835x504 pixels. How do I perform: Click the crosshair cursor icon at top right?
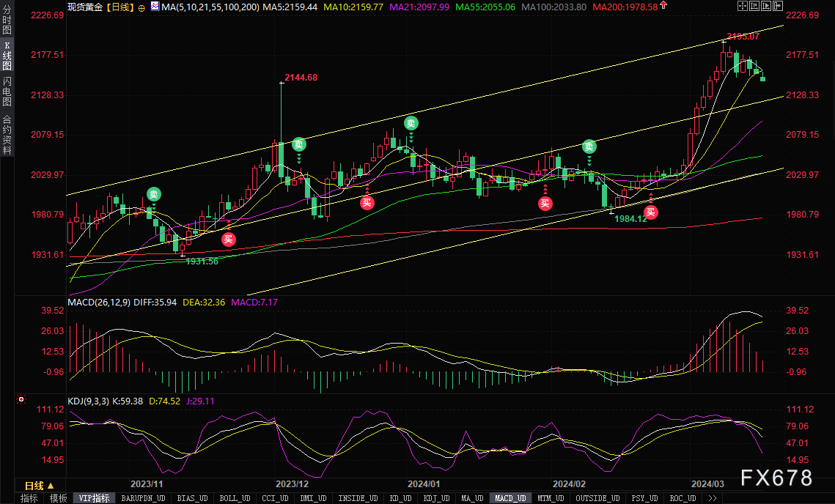743,6
